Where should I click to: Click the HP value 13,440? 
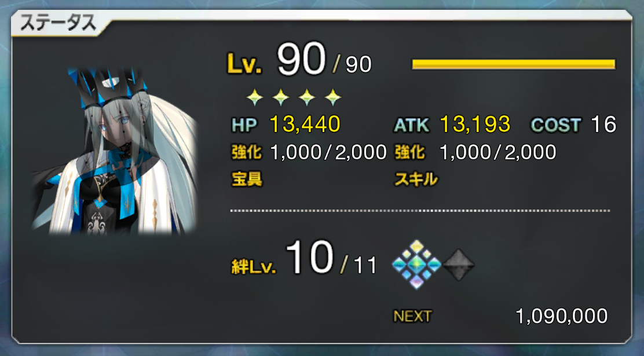[x=305, y=124]
